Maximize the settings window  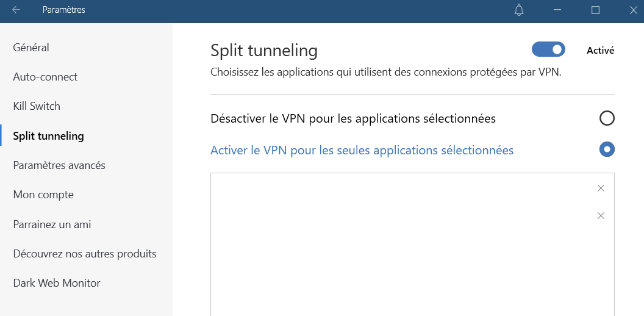tap(595, 10)
